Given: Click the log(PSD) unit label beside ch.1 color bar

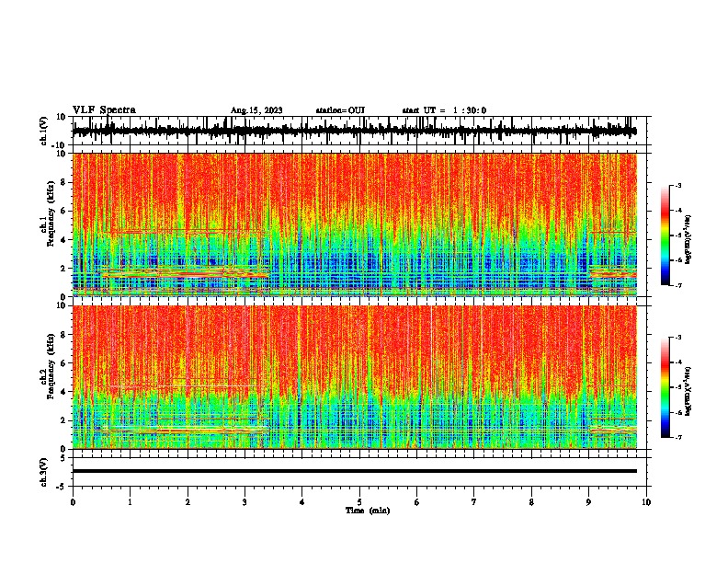Looking at the screenshot, I should [688, 239].
